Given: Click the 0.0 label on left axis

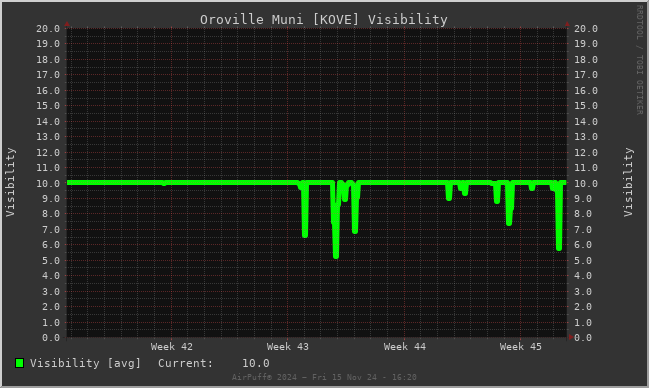Looking at the screenshot, I should (51, 338).
